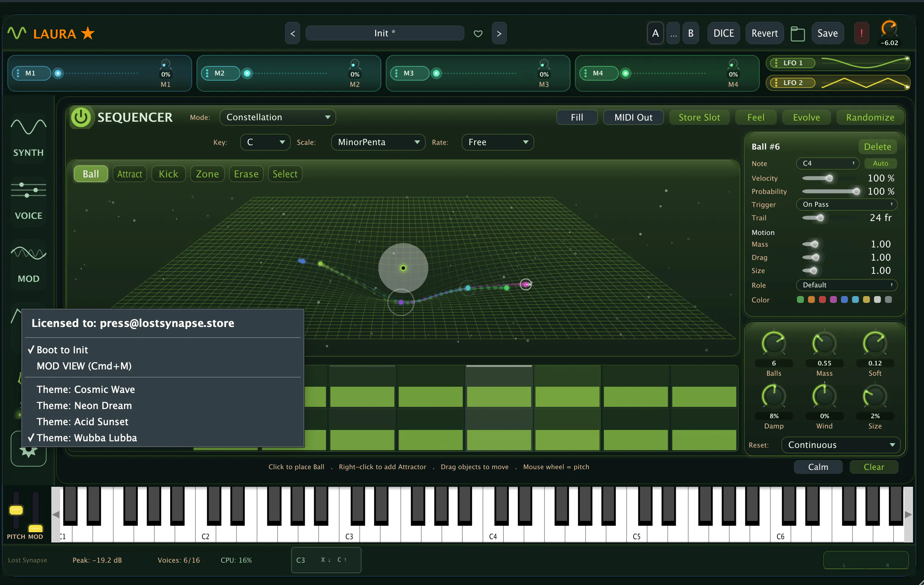This screenshot has width=924, height=585.
Task: Select the Zone tool tab
Action: [207, 174]
